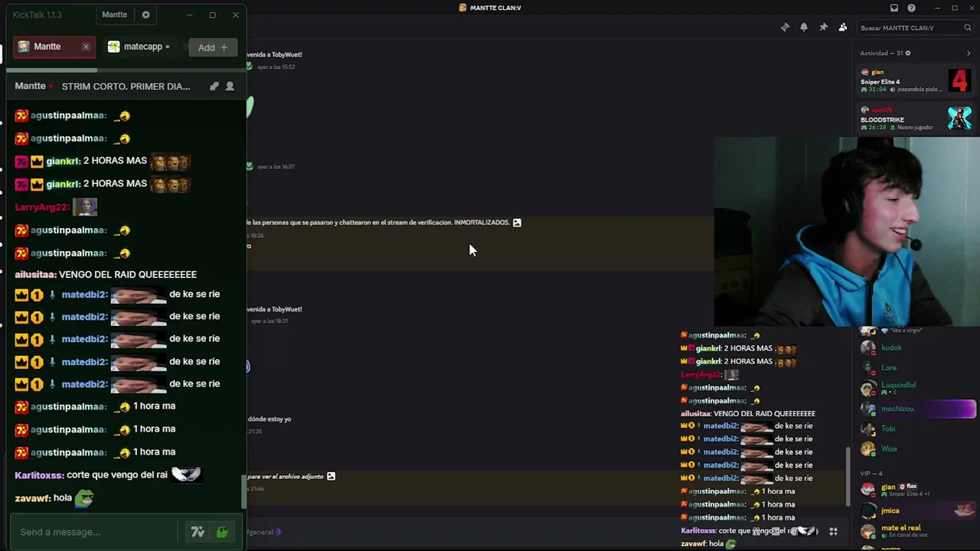980x551 pixels.
Task: Click username Karlitoxss in KickTalk chat
Action: point(39,474)
